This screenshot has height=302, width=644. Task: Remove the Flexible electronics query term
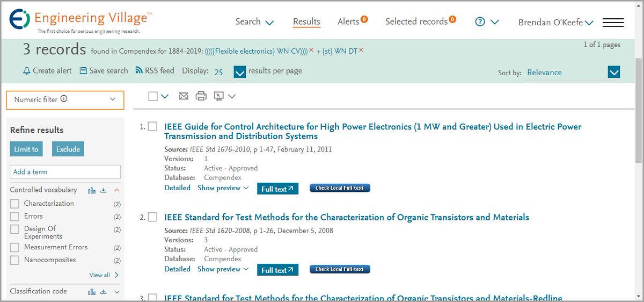[311, 50]
